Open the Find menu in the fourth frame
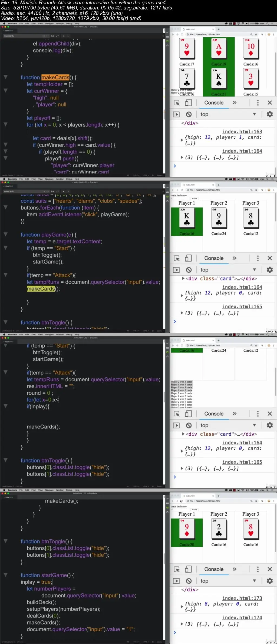This screenshot has height=644, width=277. tap(34, 490)
